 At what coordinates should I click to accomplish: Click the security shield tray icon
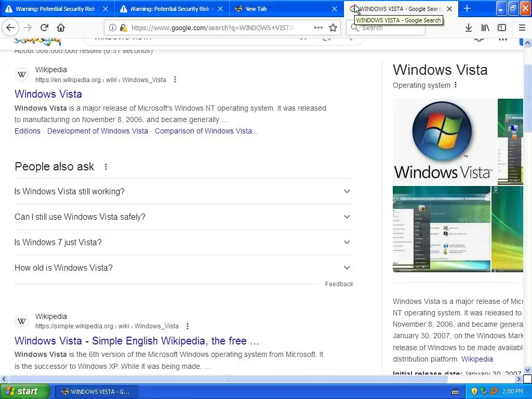(x=474, y=391)
